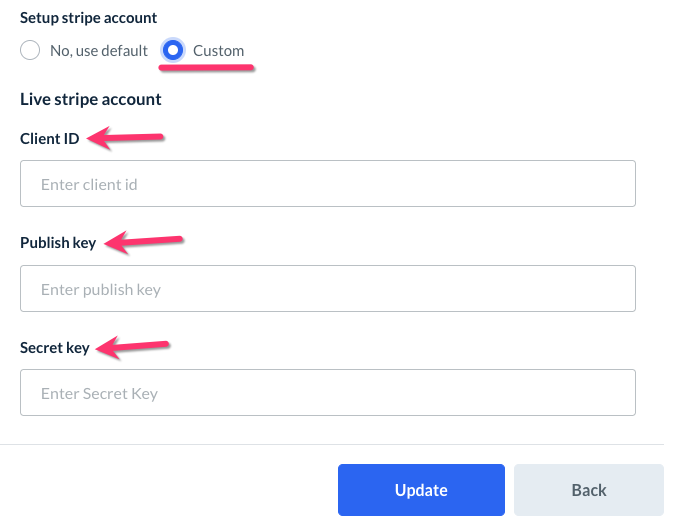Click the "Secret key" field label

tap(55, 348)
